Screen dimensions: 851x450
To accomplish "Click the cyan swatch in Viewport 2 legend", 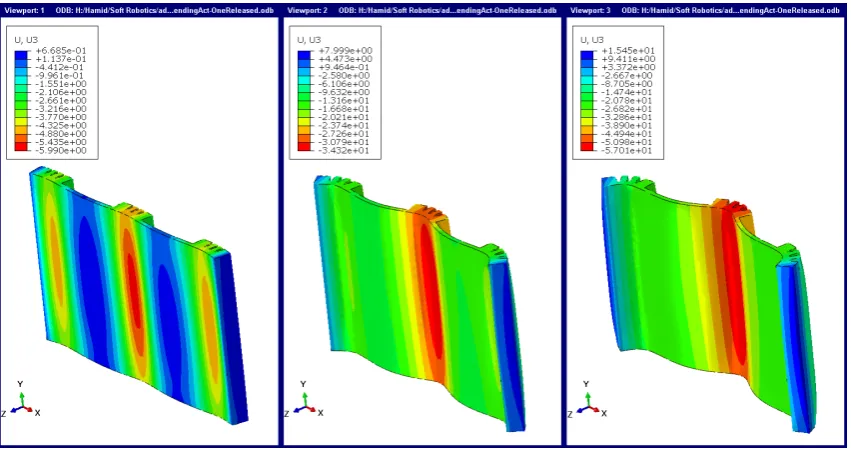I will point(304,80).
